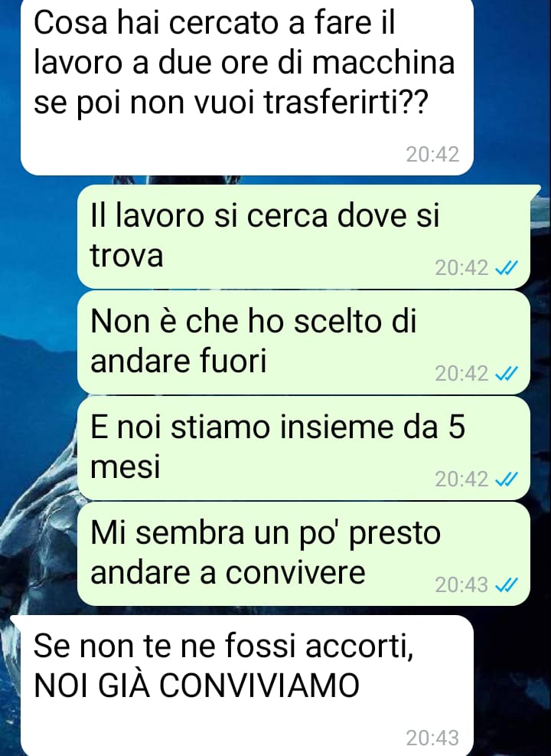Tap the 20:42 timestamp on first received message

432,154
